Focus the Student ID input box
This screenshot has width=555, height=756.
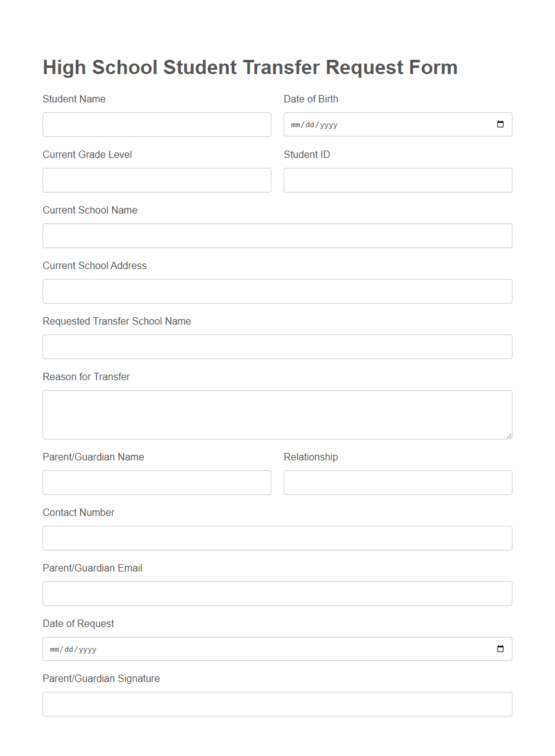pyautogui.click(x=397, y=180)
